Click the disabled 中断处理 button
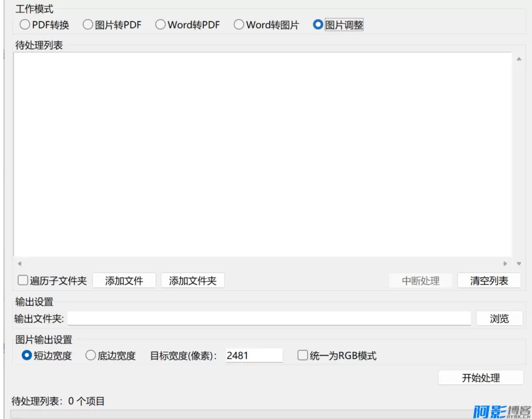 pos(421,280)
